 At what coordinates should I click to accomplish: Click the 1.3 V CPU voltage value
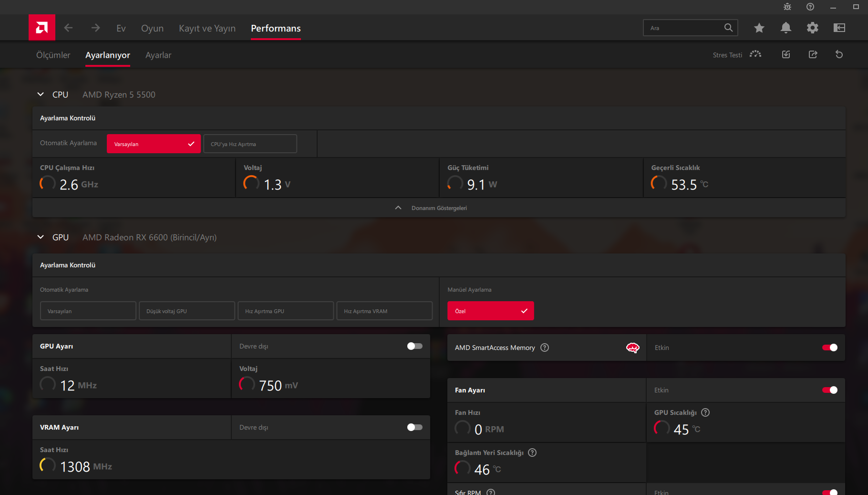[x=277, y=185]
